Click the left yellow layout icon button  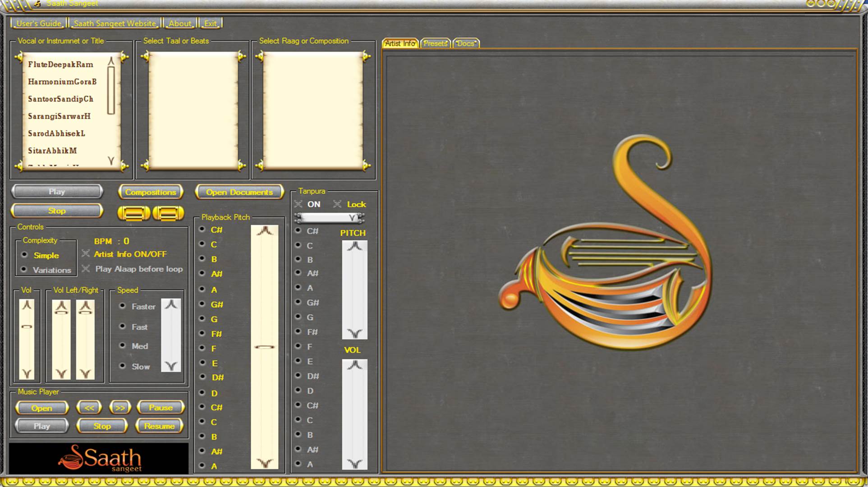click(133, 213)
